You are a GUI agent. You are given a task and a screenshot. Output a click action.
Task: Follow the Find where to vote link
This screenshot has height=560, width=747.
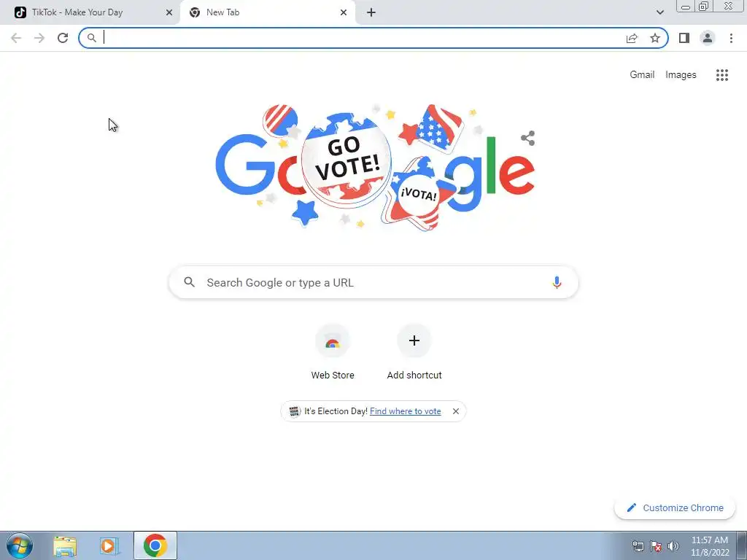[406, 411]
